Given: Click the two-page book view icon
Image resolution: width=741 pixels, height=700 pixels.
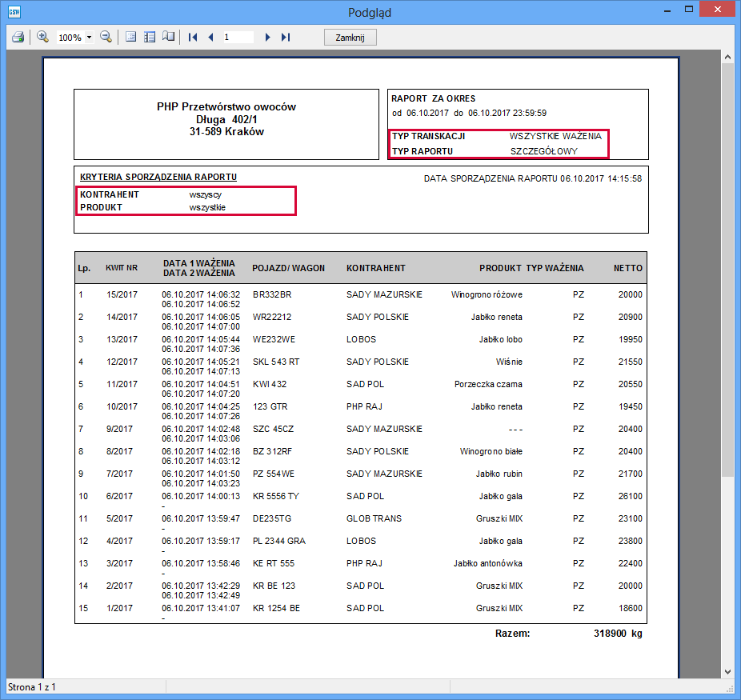Looking at the screenshot, I should coord(168,38).
